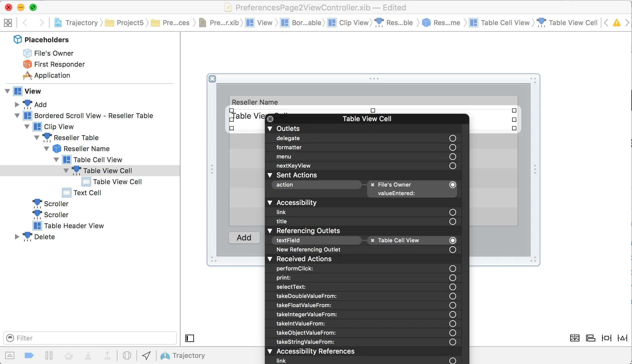Viewport: 632px width, 364px height.
Task: Click the yellow warning triangle icon
Action: coord(617,23)
